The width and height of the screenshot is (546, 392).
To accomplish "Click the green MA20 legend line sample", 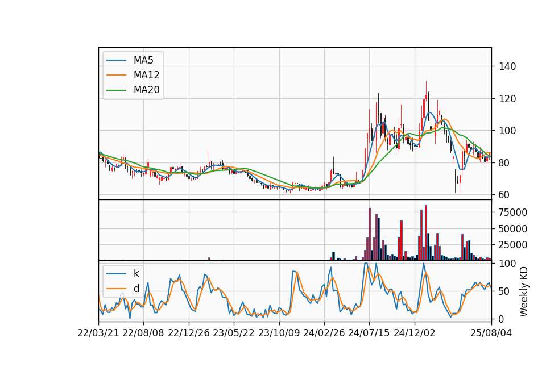I will (116, 90).
